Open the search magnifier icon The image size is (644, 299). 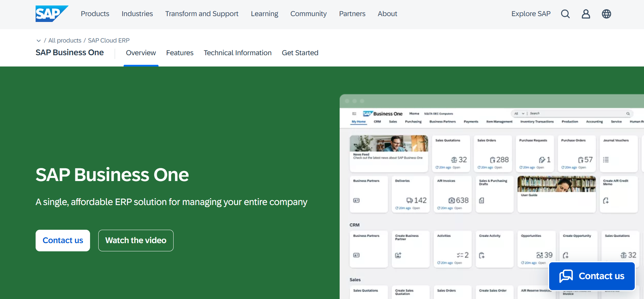click(x=565, y=14)
